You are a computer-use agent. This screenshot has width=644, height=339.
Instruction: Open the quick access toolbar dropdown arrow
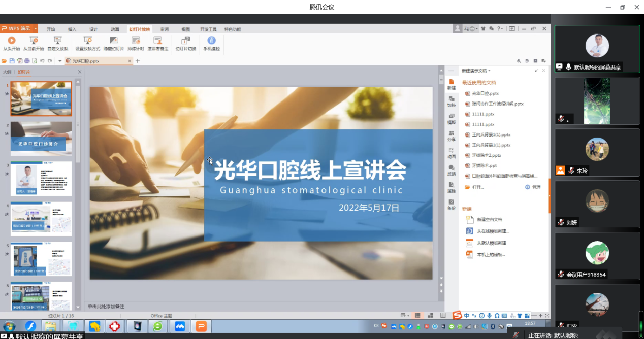[60, 61]
